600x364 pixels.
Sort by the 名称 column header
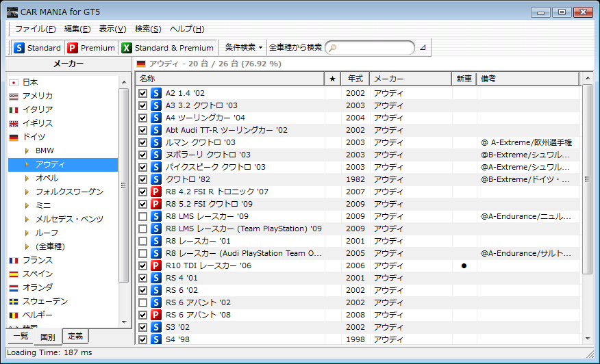click(230, 79)
